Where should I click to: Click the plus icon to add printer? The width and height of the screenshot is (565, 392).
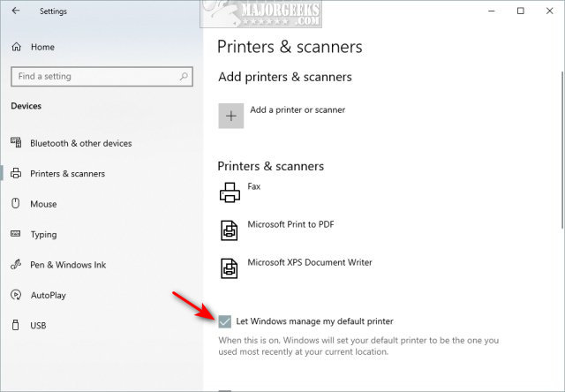pos(231,116)
